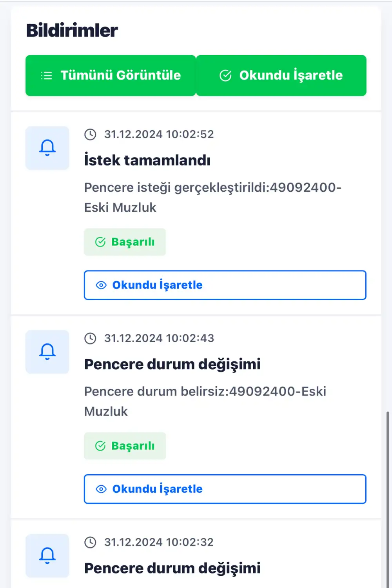
Task: Mark the first Pencere durum değişimi as read
Action: (x=225, y=489)
